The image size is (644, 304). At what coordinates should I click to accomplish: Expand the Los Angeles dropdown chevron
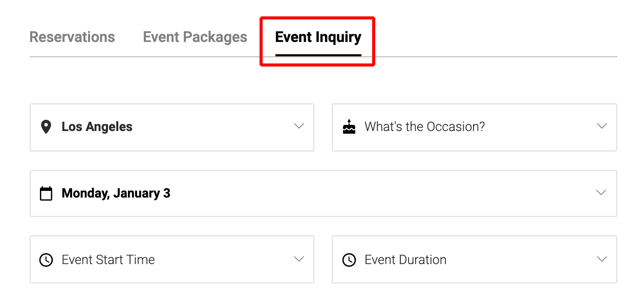299,126
